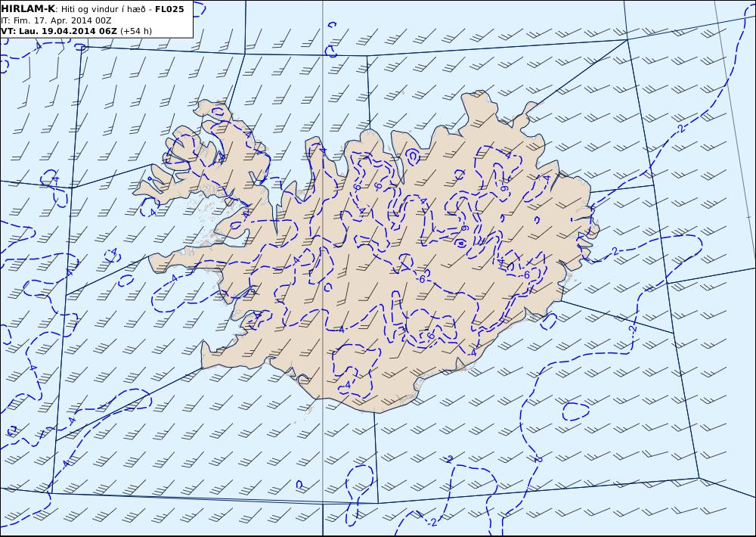Image resolution: width=756 pixels, height=537 pixels.
Task: Click the 'Hiti og vindur í hæð' title text
Action: pyautogui.click(x=103, y=9)
